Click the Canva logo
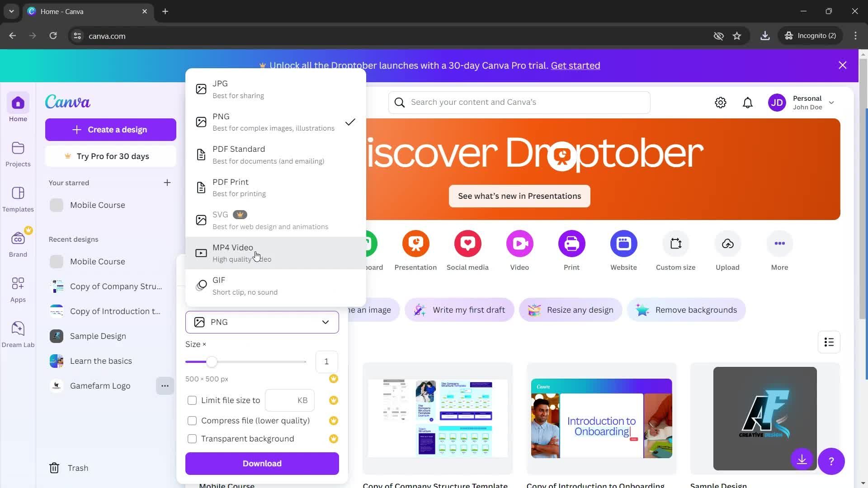This screenshot has height=488, width=868. coord(68,102)
